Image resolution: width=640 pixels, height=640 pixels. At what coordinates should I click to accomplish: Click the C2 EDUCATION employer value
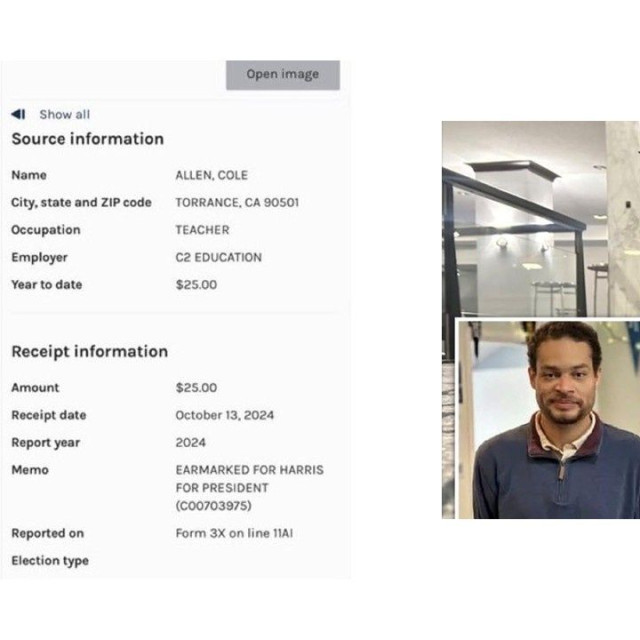coord(218,257)
